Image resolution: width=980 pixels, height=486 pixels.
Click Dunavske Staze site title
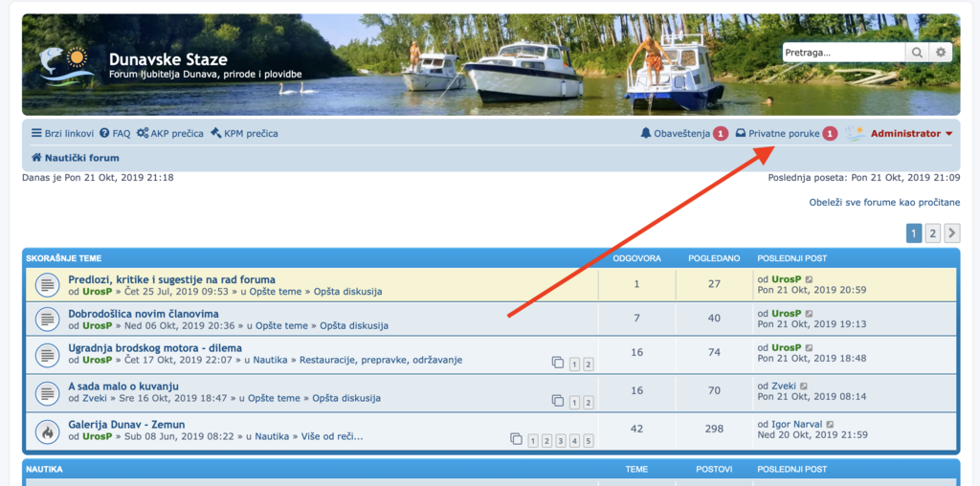point(168,59)
